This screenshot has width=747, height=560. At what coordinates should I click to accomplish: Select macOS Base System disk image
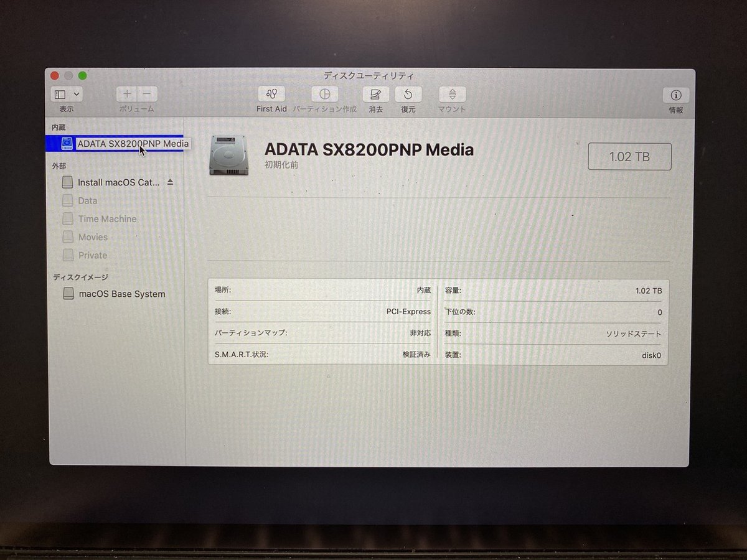(122, 294)
